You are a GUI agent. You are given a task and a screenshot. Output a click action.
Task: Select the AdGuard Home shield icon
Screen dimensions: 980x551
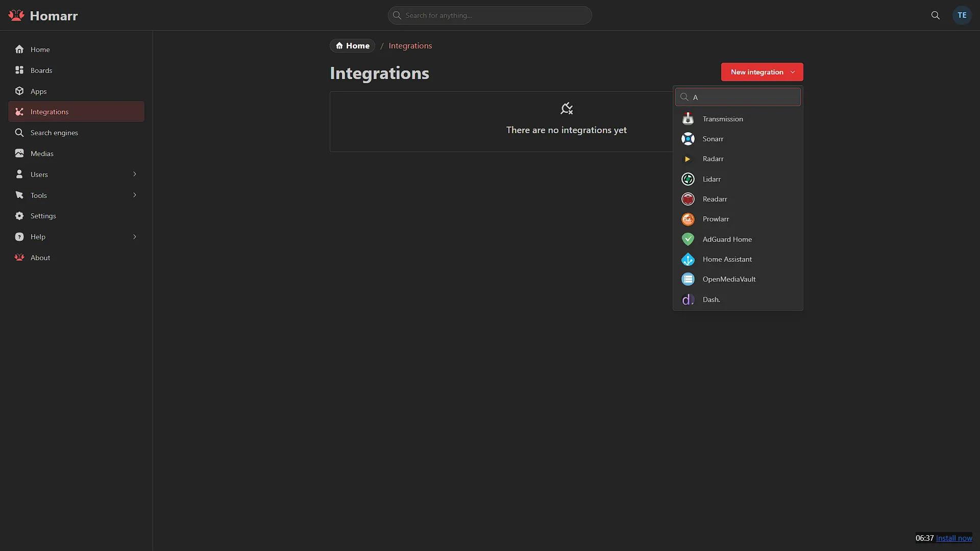coord(688,239)
